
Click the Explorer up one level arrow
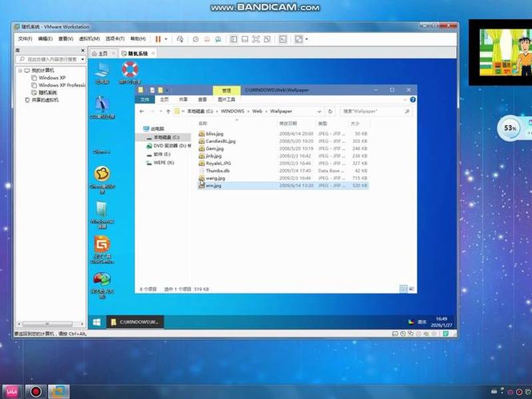point(168,111)
